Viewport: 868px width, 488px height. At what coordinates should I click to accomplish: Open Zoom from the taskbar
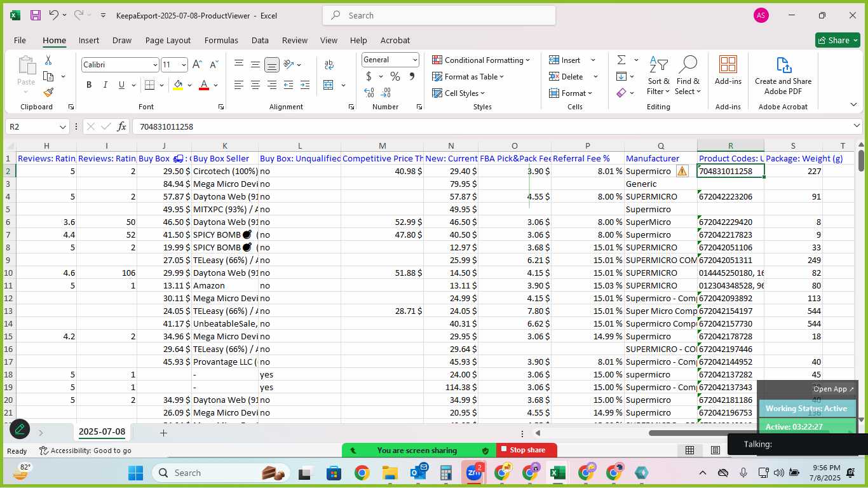[x=474, y=473]
